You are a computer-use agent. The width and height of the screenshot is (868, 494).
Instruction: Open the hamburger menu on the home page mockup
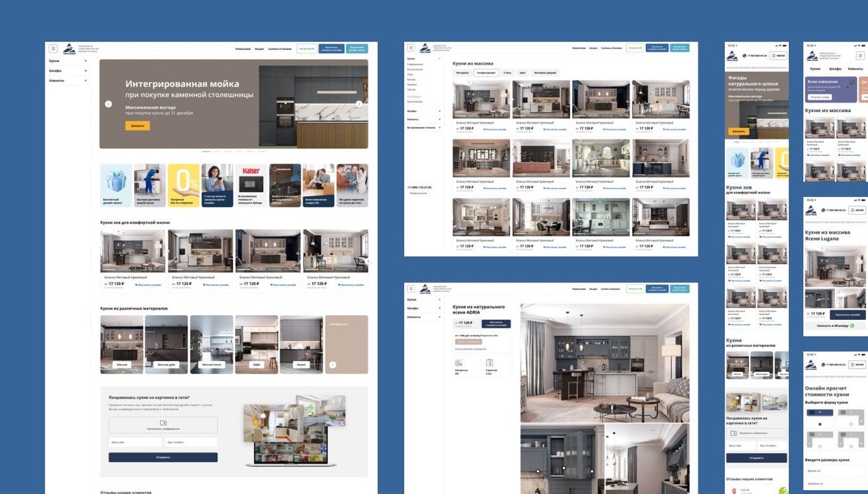tap(53, 49)
